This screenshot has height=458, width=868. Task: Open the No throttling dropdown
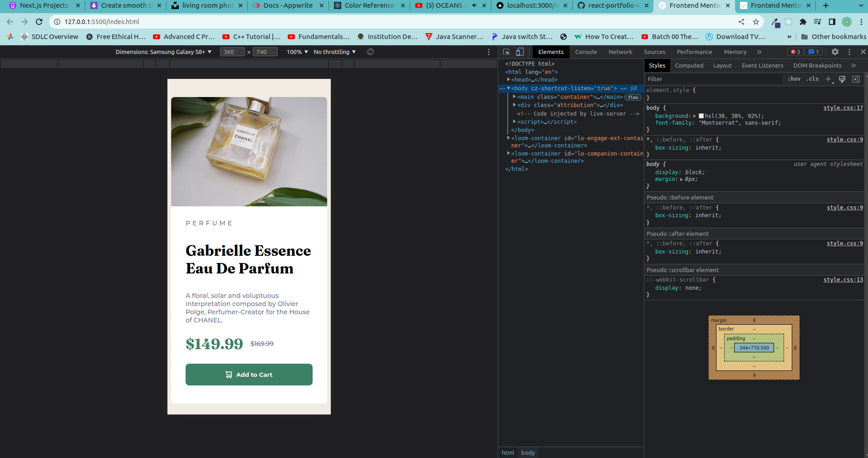click(x=335, y=52)
